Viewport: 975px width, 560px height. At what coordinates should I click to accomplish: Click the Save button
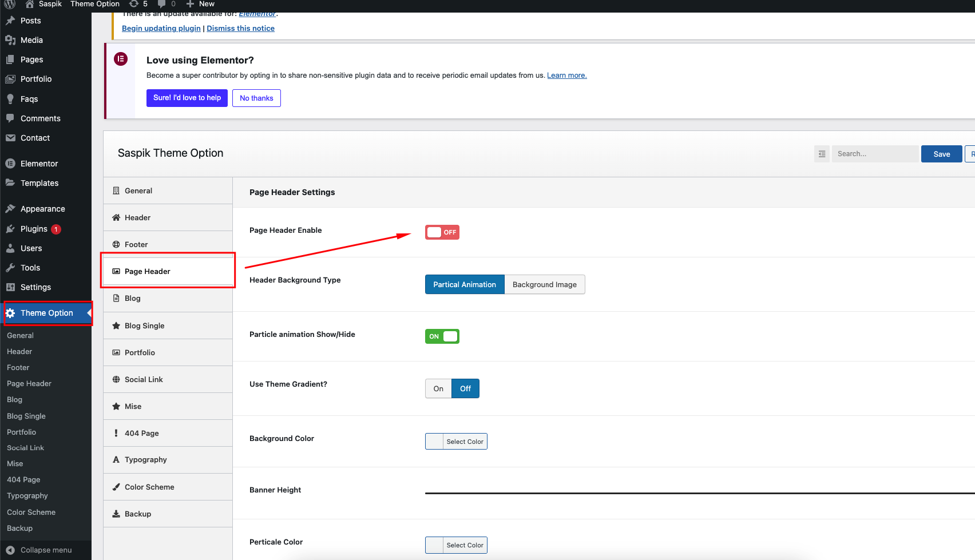(941, 154)
